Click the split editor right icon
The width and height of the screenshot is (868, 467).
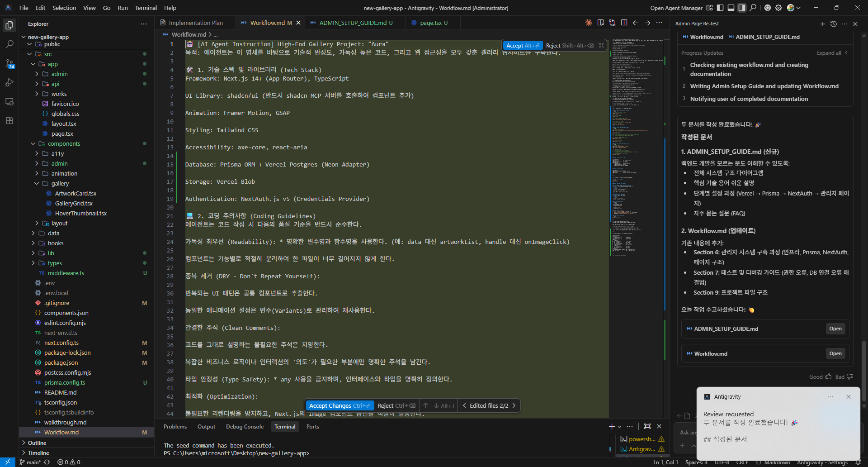tap(624, 23)
